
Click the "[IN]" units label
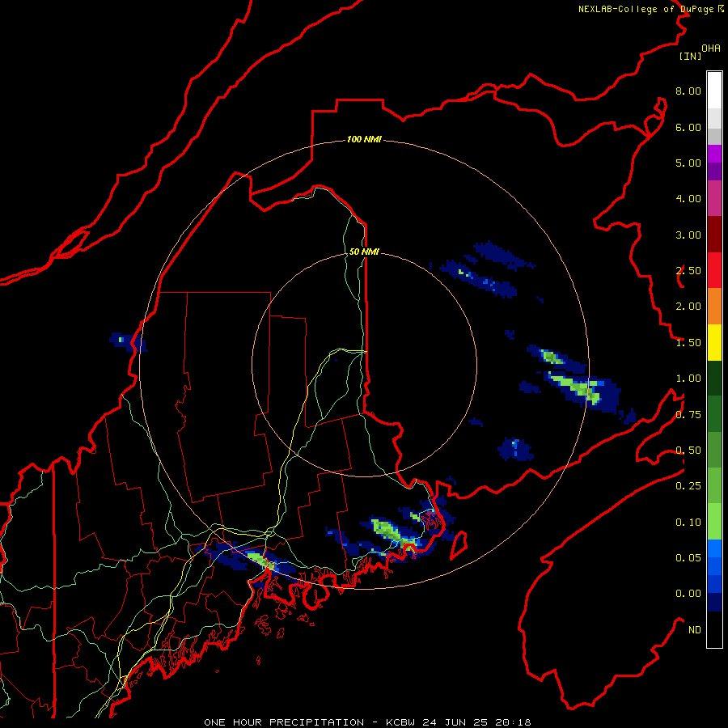690,56
